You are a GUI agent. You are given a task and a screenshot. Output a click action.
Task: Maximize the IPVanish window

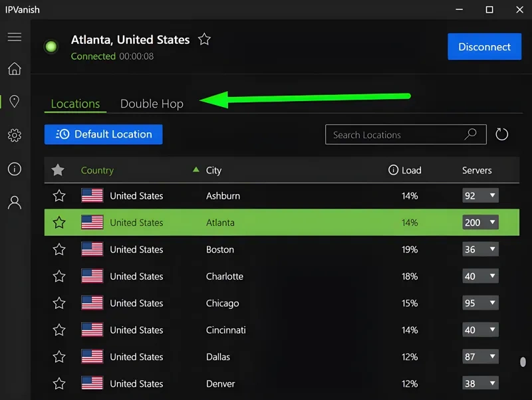(x=489, y=9)
